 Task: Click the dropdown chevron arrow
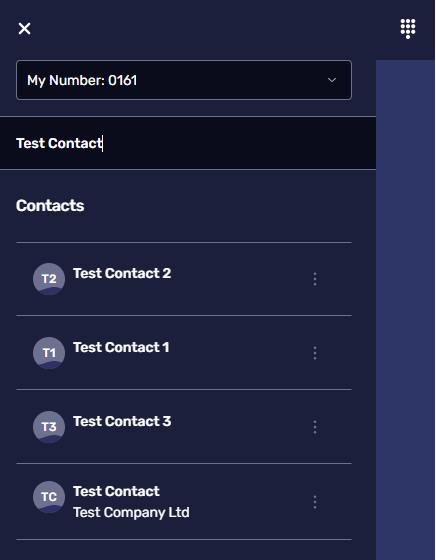[x=332, y=80]
